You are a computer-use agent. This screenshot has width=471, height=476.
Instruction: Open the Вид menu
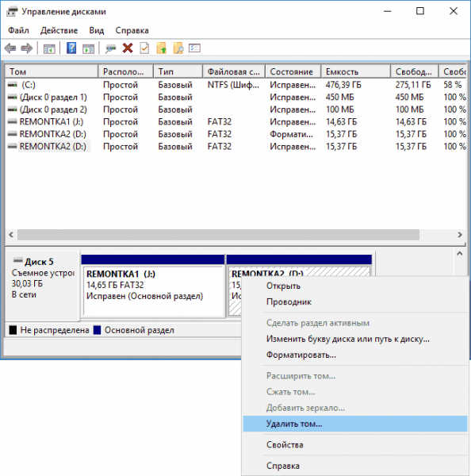tap(97, 30)
